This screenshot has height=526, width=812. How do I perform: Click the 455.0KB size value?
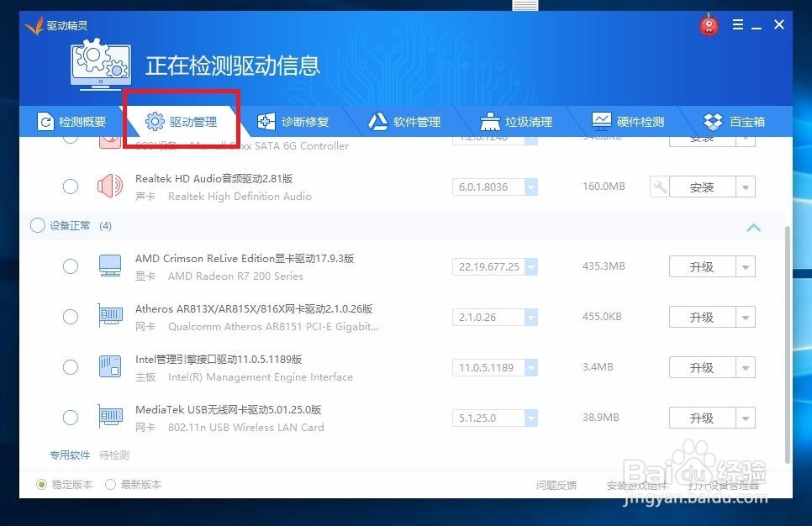pyautogui.click(x=602, y=316)
